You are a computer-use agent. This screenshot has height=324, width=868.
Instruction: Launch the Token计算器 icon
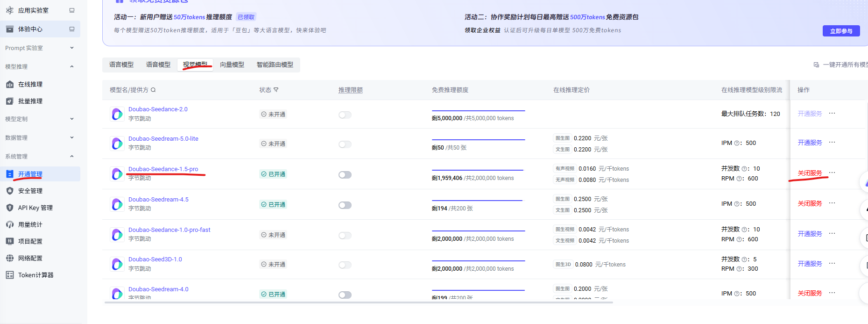(10, 275)
